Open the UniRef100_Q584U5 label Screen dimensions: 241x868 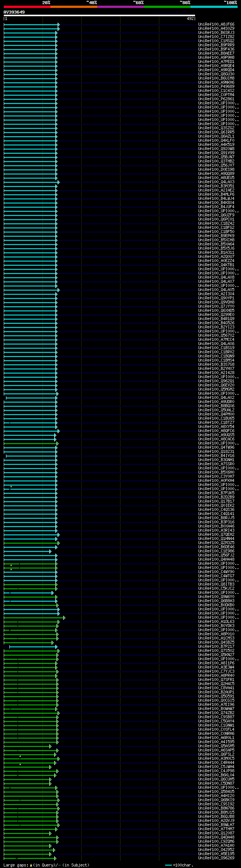[216, 792]
